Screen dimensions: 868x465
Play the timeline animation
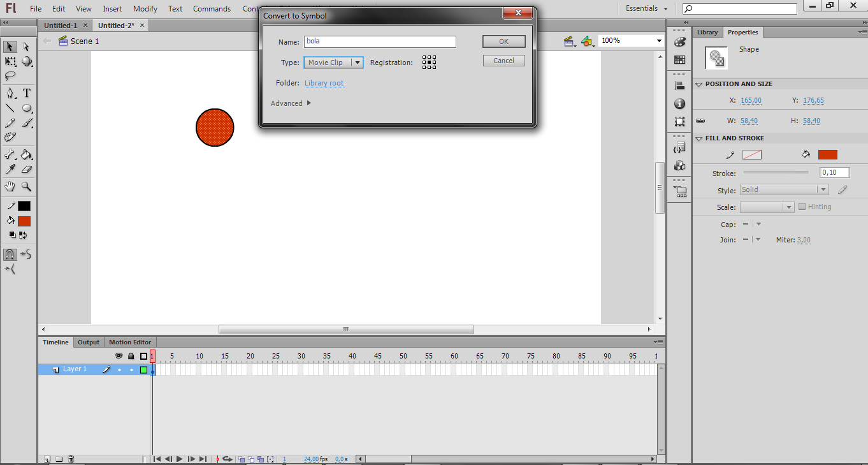click(180, 459)
